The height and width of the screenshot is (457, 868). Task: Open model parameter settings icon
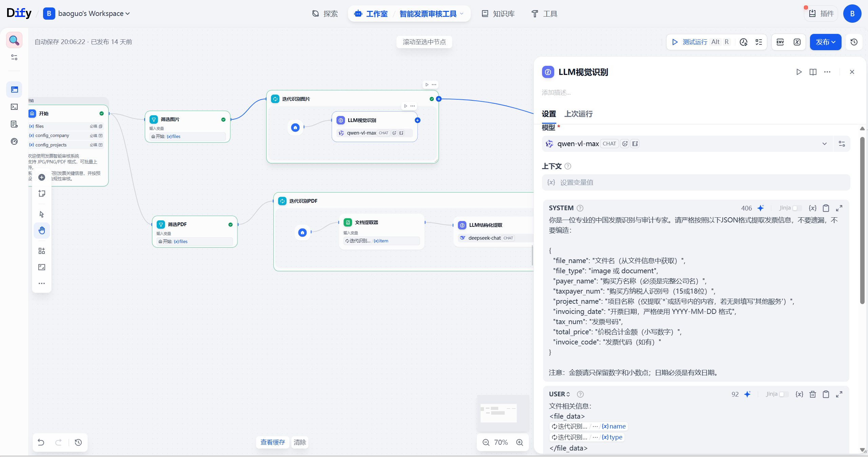tap(842, 144)
